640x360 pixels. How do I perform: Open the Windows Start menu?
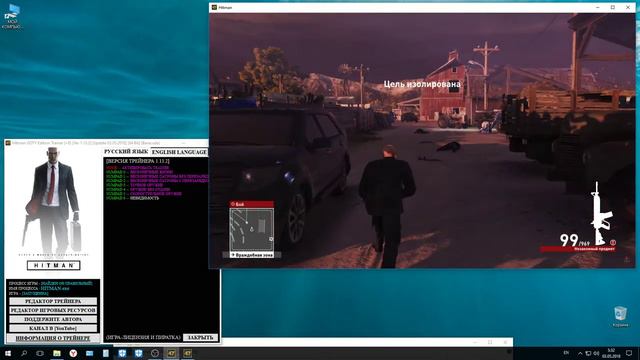(8, 353)
